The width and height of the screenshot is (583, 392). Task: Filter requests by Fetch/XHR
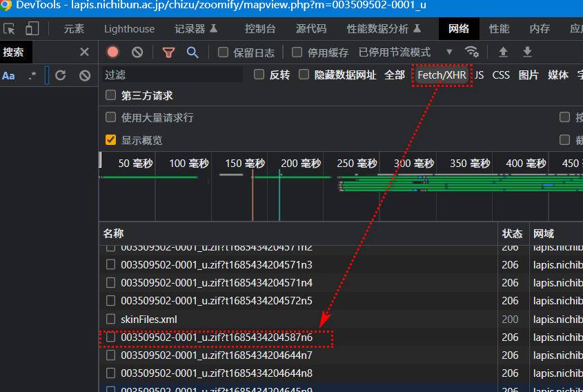(x=442, y=75)
